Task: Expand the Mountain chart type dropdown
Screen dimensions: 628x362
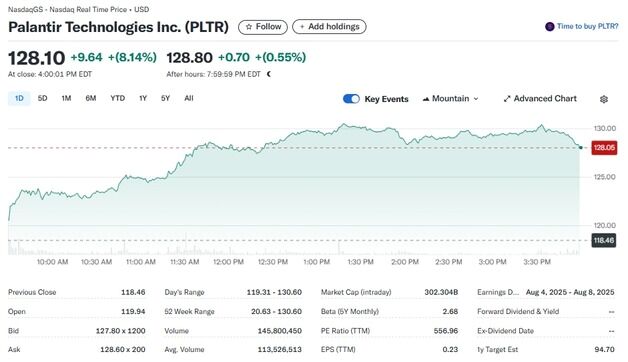Action: pos(451,99)
